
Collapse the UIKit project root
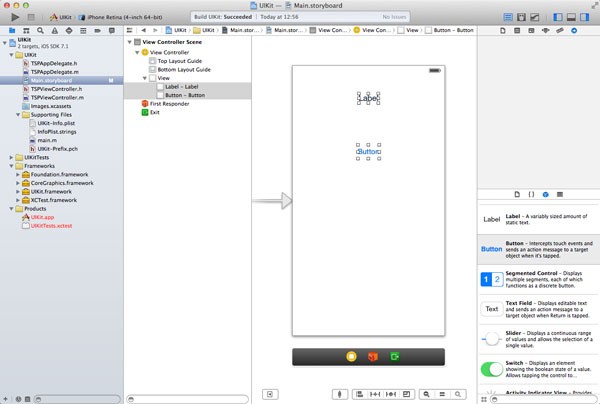click(x=5, y=43)
